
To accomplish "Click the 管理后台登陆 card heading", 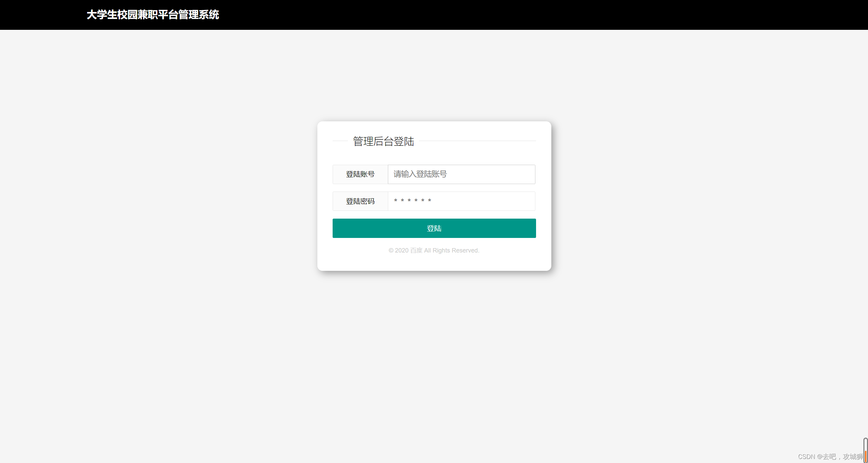I will pos(383,141).
